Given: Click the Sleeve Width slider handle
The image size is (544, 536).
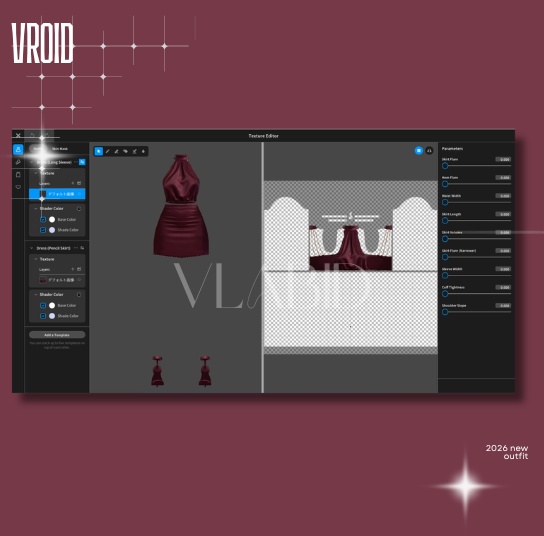Looking at the screenshot, I should pyautogui.click(x=445, y=275).
